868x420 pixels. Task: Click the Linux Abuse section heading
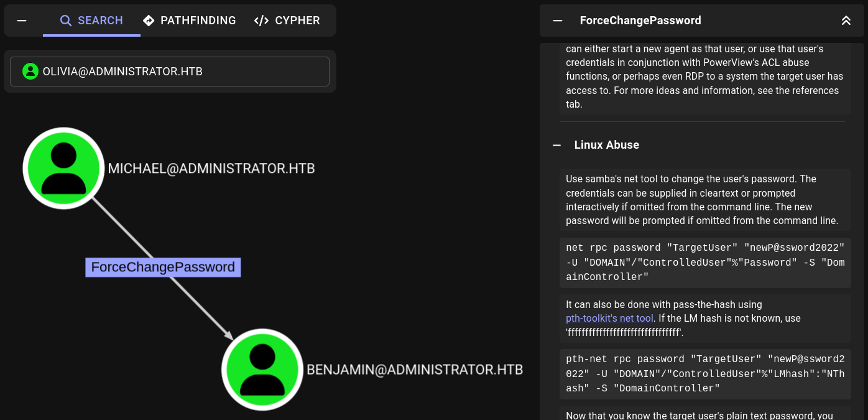pyautogui.click(x=606, y=145)
